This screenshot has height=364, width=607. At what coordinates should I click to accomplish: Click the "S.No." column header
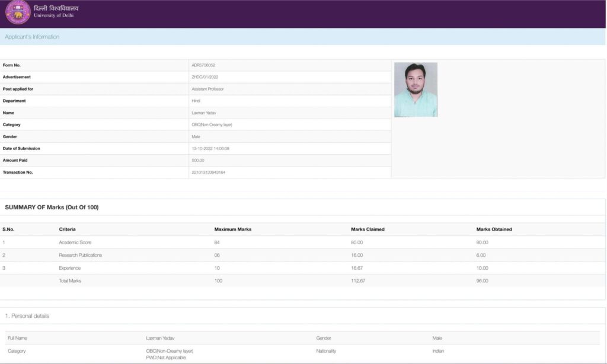[x=8, y=229]
